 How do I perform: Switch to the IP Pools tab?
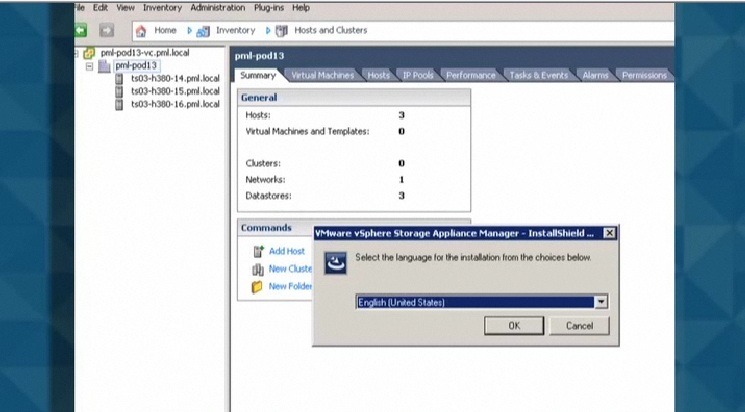[x=418, y=75]
